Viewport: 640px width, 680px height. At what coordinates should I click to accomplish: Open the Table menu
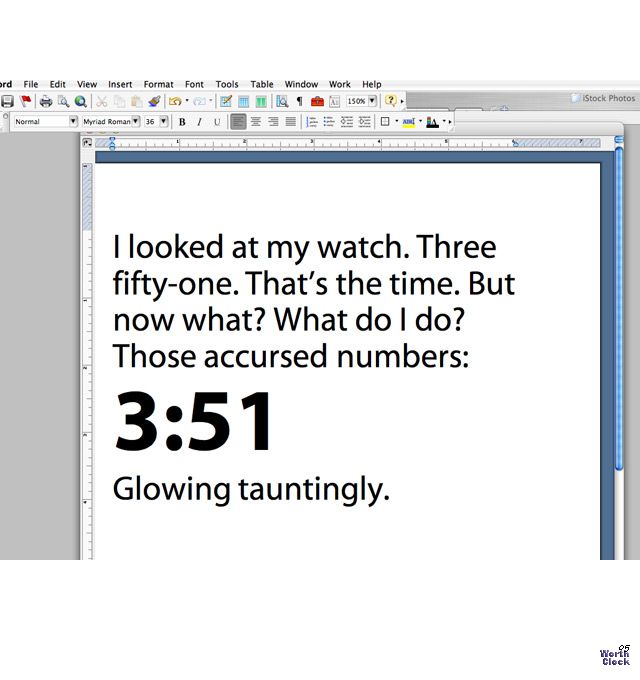tap(262, 85)
